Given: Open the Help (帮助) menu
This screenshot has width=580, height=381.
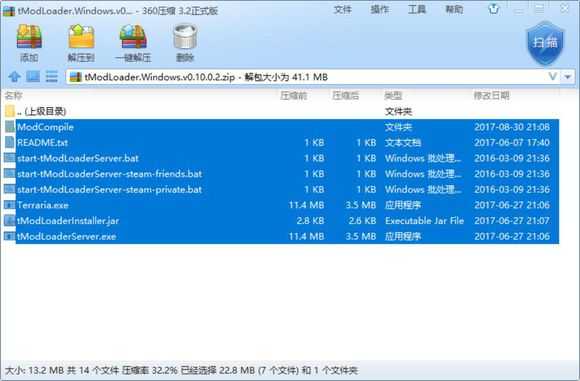Looking at the screenshot, I should [454, 9].
